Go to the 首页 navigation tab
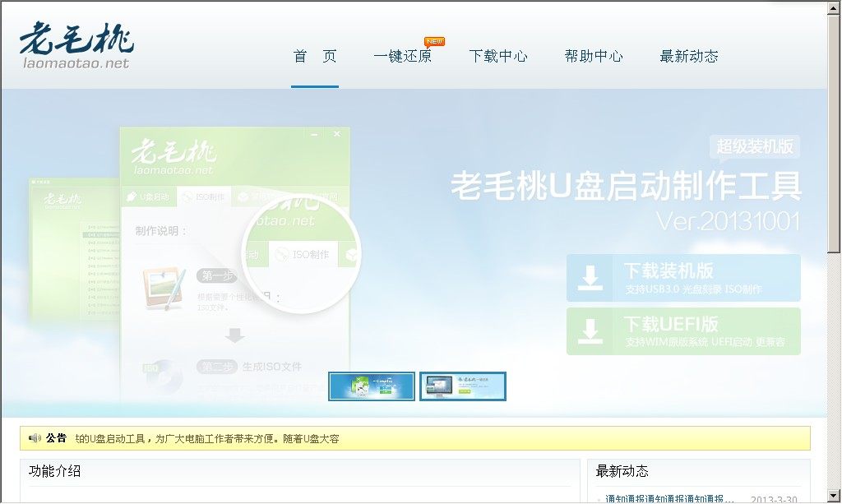The width and height of the screenshot is (842, 504). (x=315, y=57)
